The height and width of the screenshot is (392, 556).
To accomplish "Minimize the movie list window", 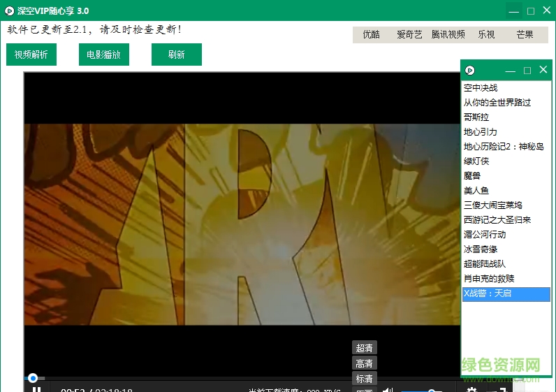I will [x=511, y=71].
